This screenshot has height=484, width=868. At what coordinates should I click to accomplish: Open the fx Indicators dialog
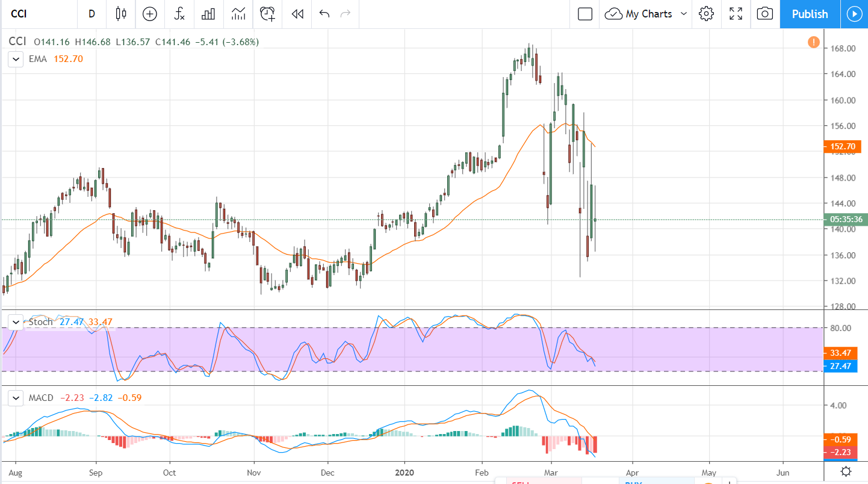coord(179,14)
